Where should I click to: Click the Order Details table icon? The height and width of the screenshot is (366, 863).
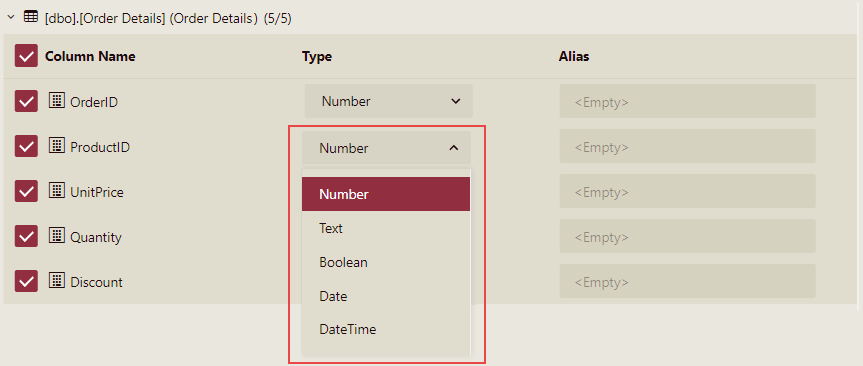point(31,17)
